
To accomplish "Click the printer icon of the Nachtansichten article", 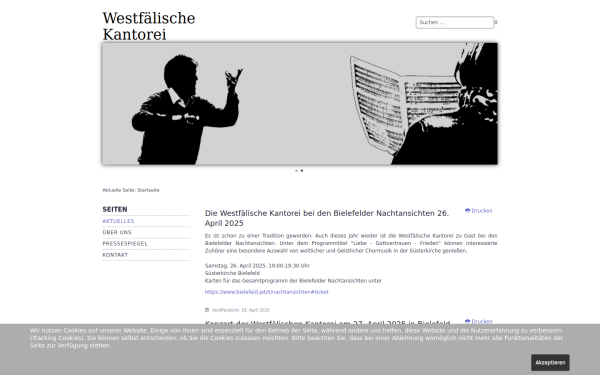I will click(x=467, y=210).
